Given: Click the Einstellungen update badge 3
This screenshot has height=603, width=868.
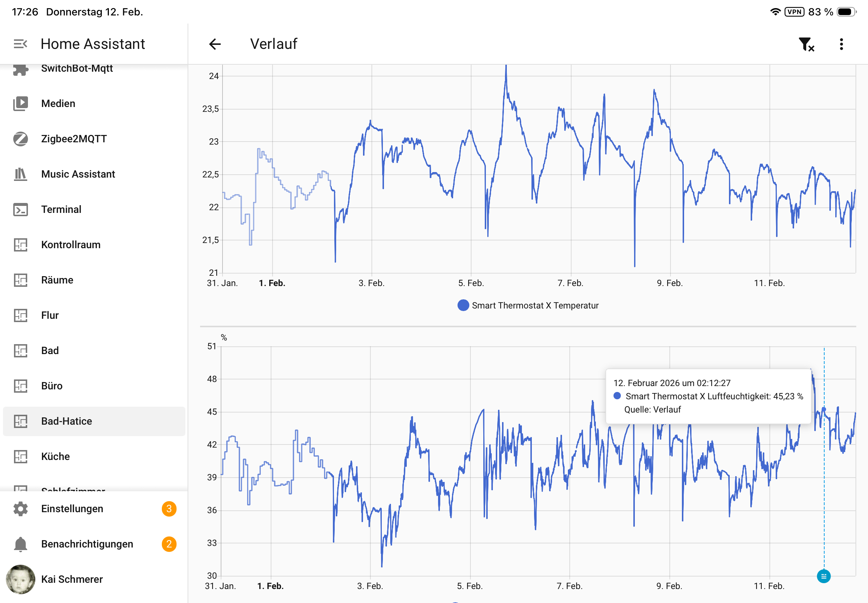Looking at the screenshot, I should [x=169, y=509].
